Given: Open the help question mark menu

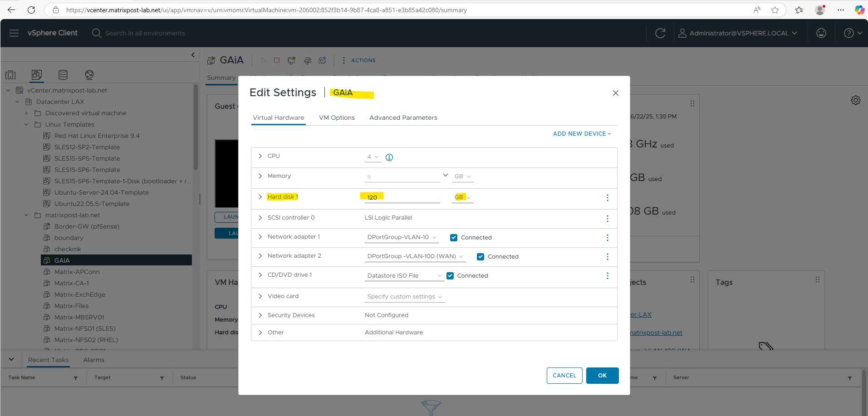Looking at the screenshot, I should coord(853,33).
